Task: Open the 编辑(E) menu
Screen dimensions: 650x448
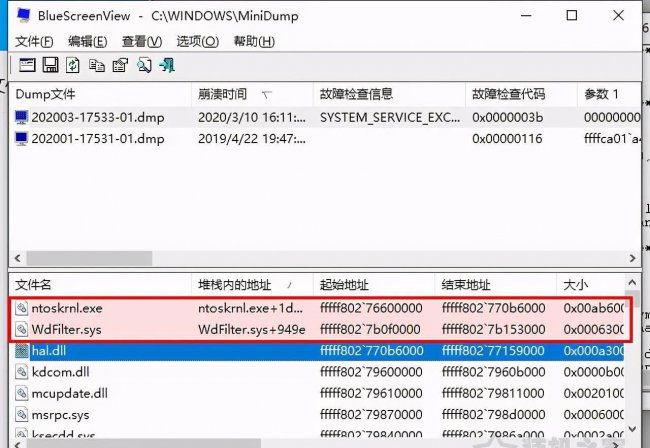Action: pos(87,41)
